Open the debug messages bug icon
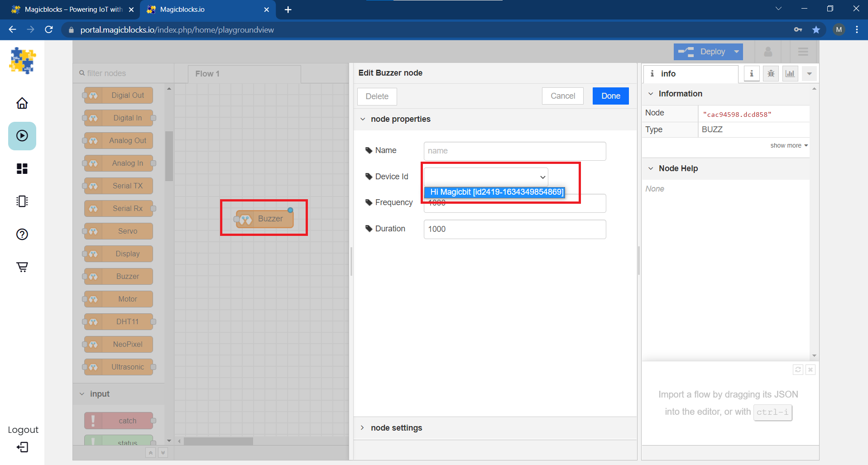The image size is (868, 465). 771,73
